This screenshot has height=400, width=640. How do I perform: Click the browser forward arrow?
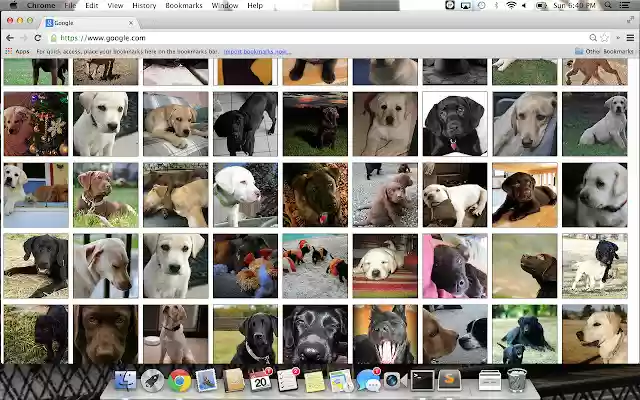tap(24, 38)
